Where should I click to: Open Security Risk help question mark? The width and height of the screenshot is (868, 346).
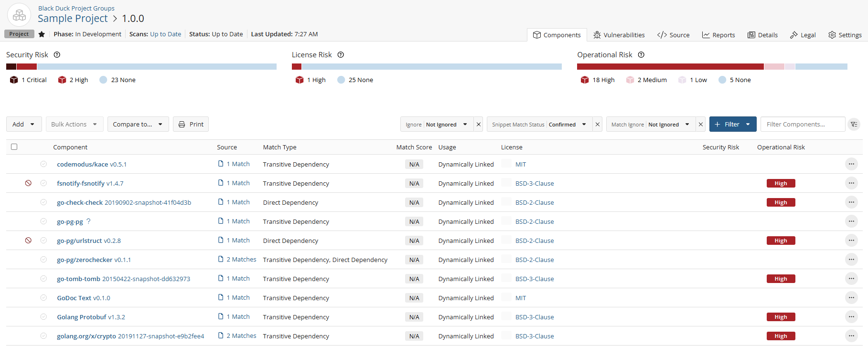[x=57, y=54]
